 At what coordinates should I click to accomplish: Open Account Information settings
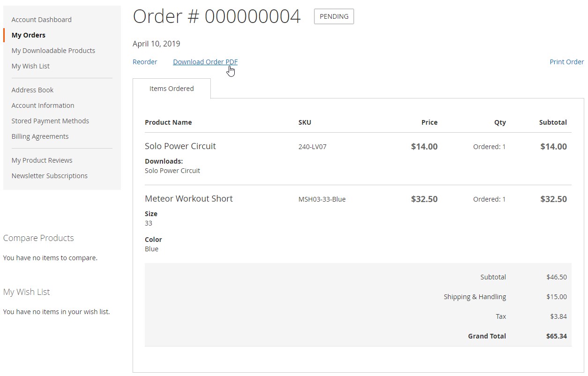[43, 105]
